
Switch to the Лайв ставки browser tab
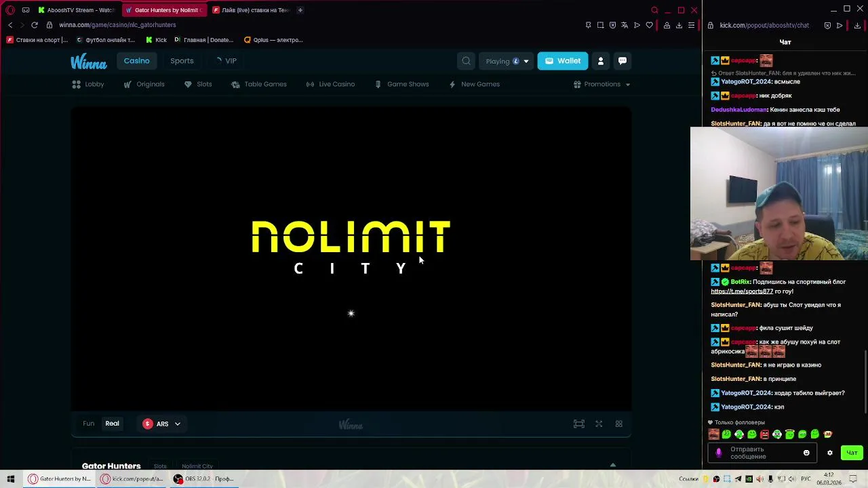point(251,10)
